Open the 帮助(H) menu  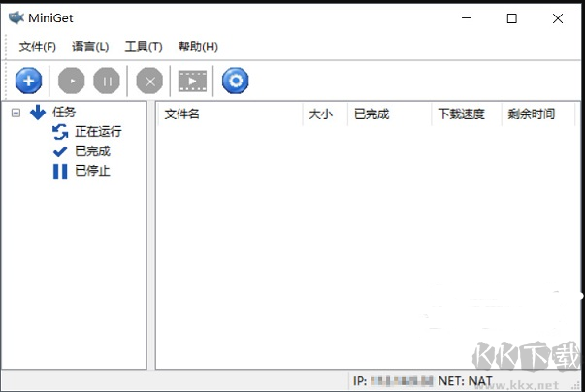(x=198, y=47)
